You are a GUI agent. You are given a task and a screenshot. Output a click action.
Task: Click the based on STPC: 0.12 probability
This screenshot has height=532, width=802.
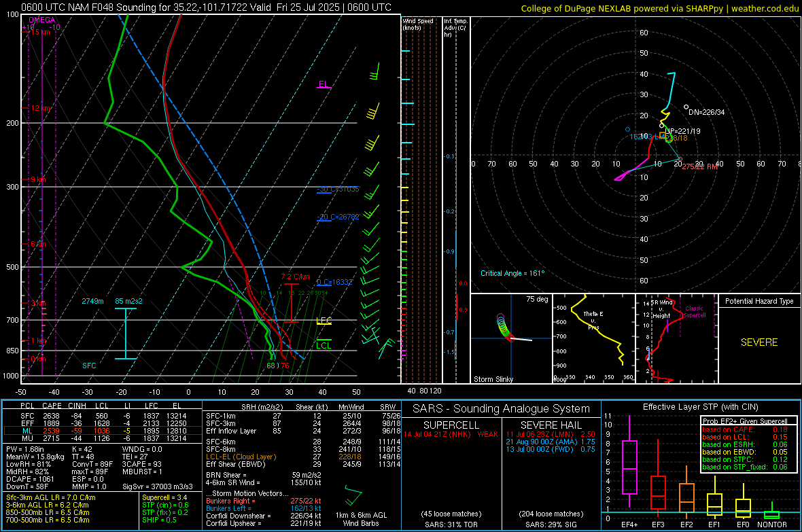coord(745,459)
